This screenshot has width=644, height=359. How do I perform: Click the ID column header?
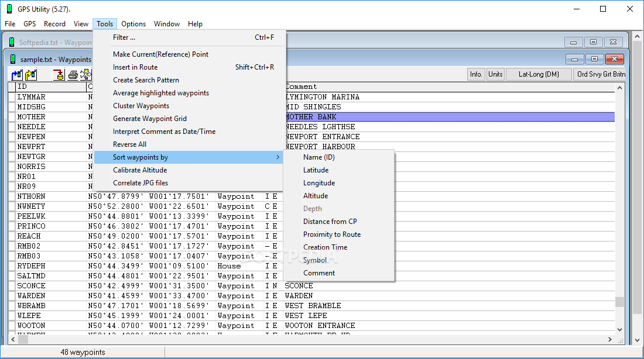[x=51, y=87]
